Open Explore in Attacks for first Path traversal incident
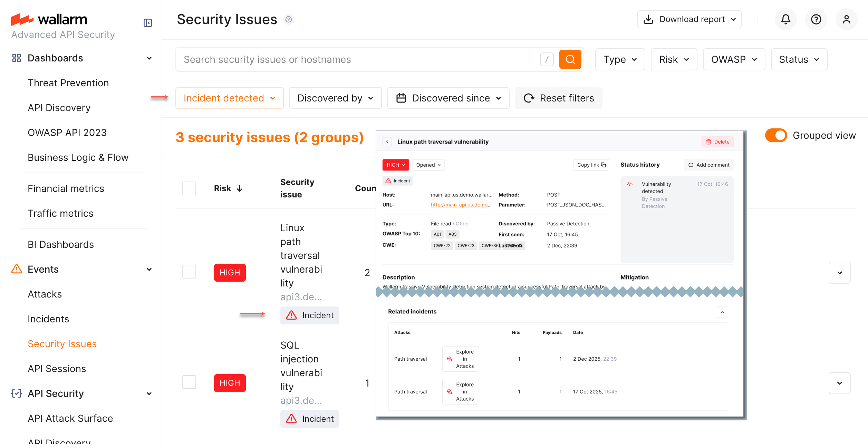Screen dimensions: 868x448 pos(461,359)
